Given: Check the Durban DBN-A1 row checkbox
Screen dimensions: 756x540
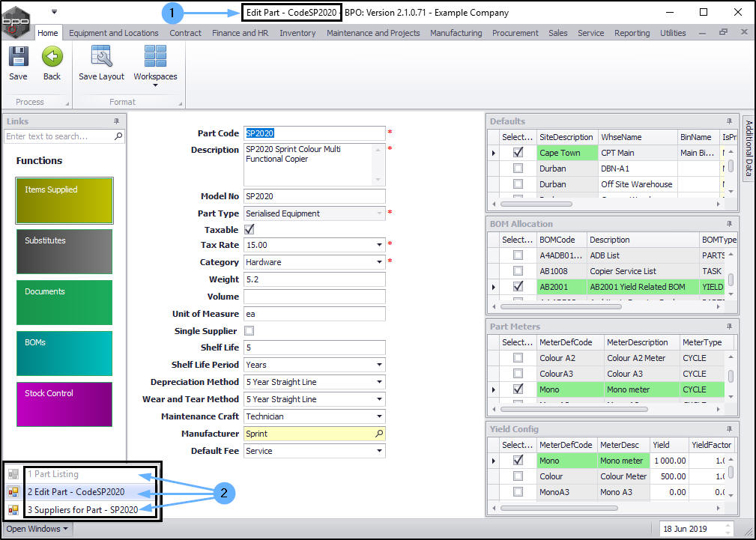Looking at the screenshot, I should (x=518, y=169).
